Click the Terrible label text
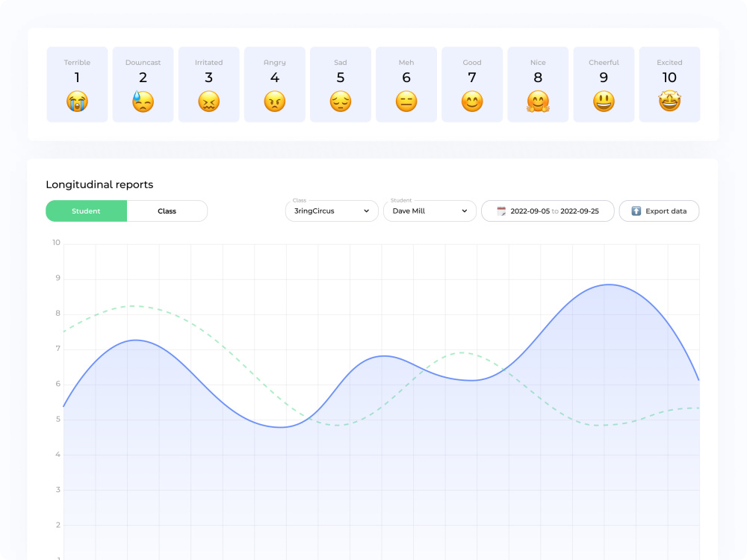This screenshot has width=747, height=560. tap(77, 63)
